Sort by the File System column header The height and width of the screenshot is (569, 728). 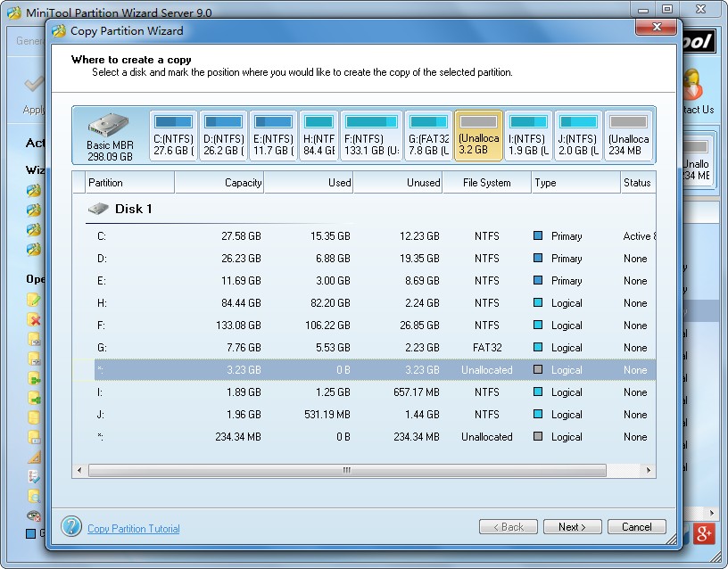(486, 183)
